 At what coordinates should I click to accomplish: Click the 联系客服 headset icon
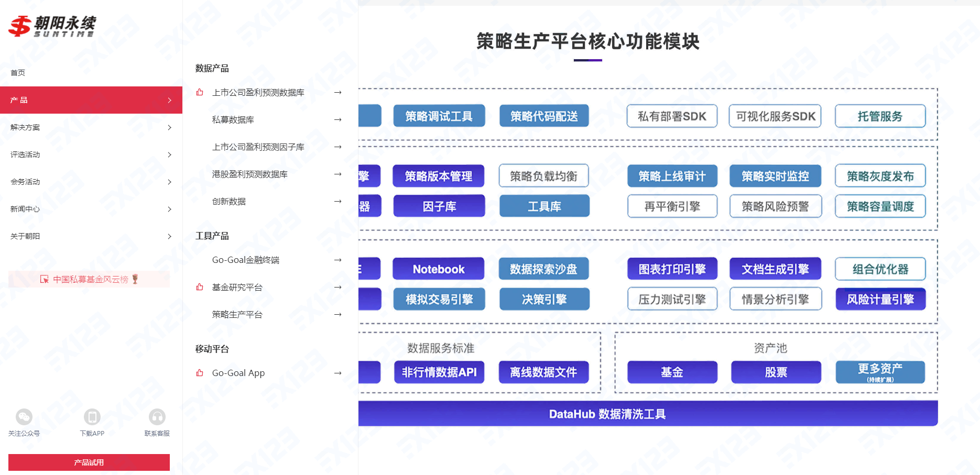(x=157, y=417)
